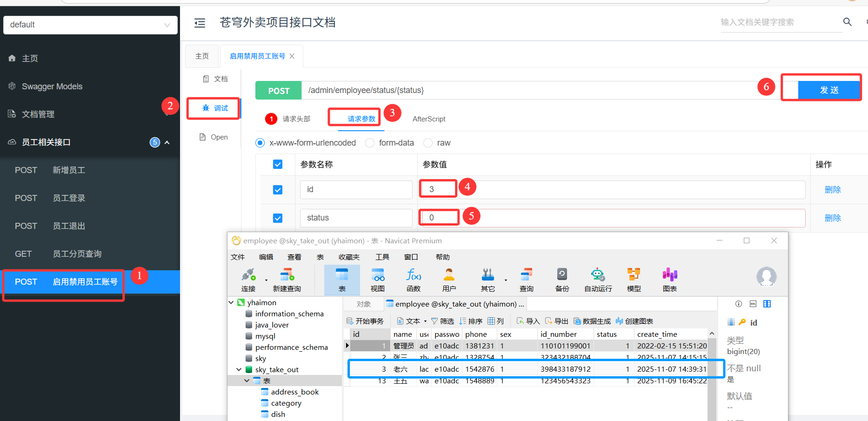The width and height of the screenshot is (868, 421).
Task: Open the 文件 menu in Navicat
Action: pyautogui.click(x=238, y=257)
